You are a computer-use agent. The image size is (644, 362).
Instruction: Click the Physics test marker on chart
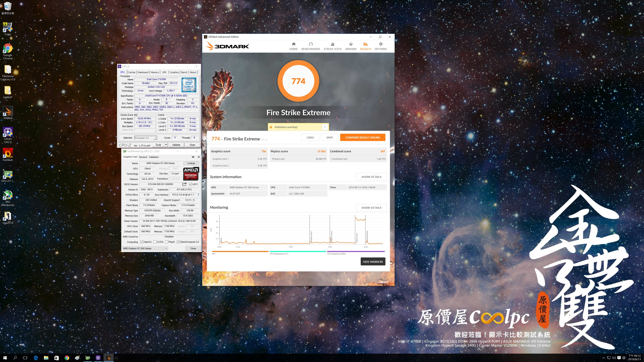[x=357, y=238]
